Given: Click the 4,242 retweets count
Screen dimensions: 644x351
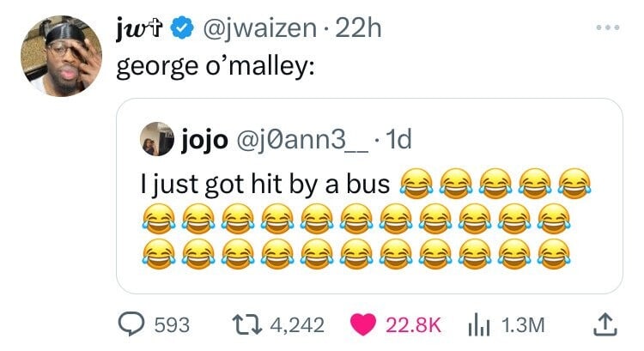Looking at the screenshot, I should 297,325.
